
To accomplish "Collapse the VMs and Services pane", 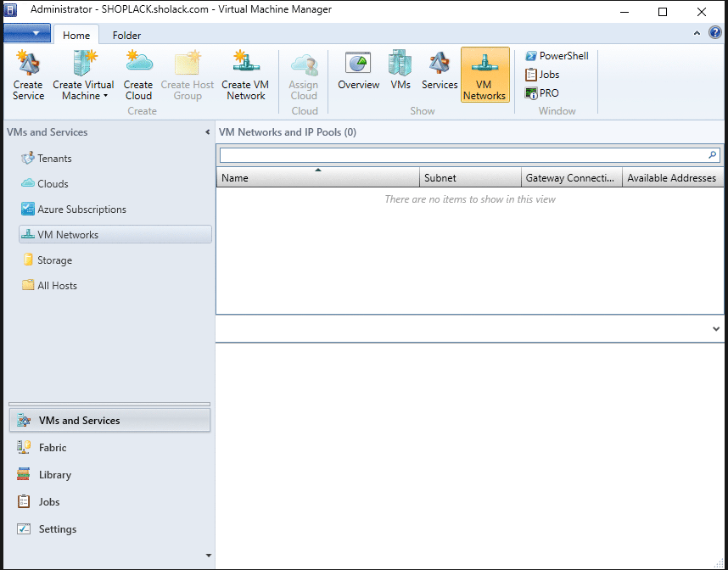I will (208, 132).
